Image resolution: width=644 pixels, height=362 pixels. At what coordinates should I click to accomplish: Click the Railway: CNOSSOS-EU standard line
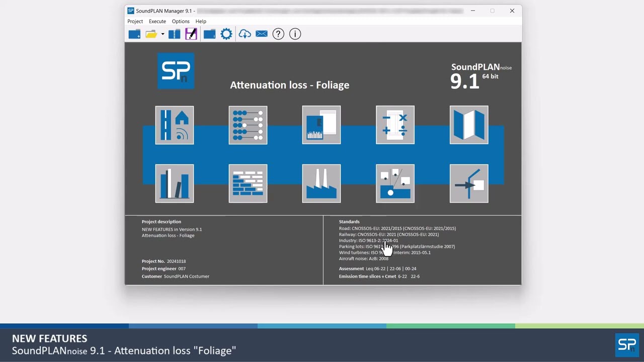click(x=389, y=234)
